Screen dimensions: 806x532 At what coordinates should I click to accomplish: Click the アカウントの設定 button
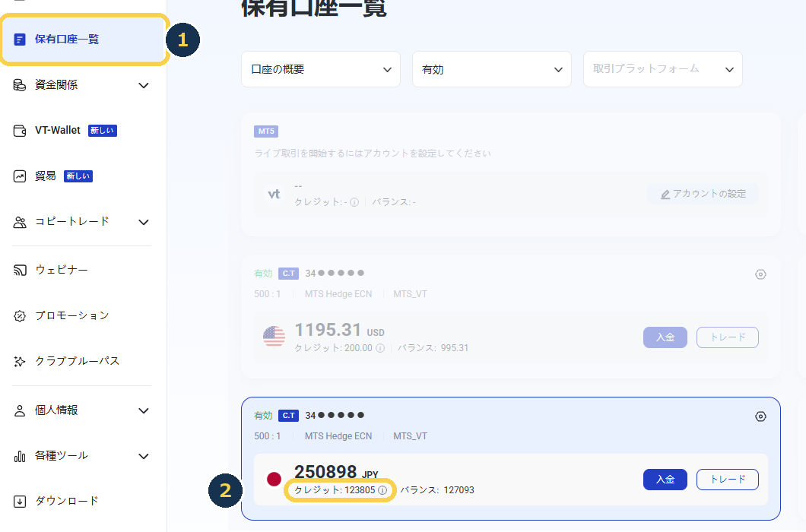(x=703, y=194)
